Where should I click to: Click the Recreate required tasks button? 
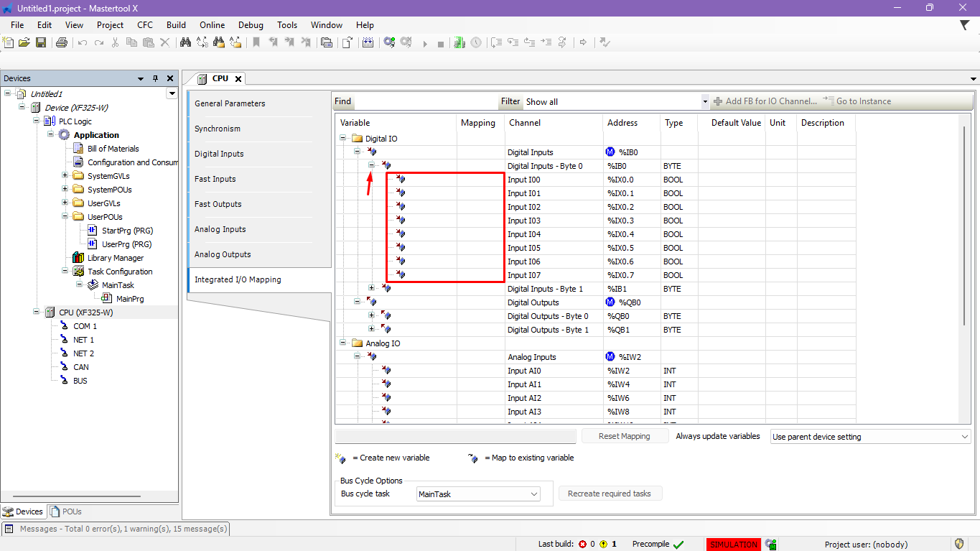click(610, 494)
